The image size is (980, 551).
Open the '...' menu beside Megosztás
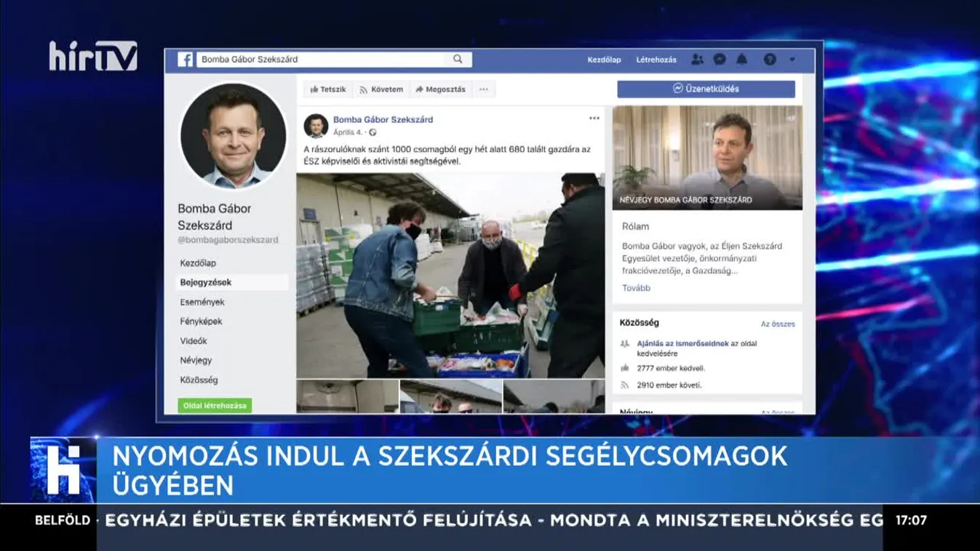tap(483, 89)
